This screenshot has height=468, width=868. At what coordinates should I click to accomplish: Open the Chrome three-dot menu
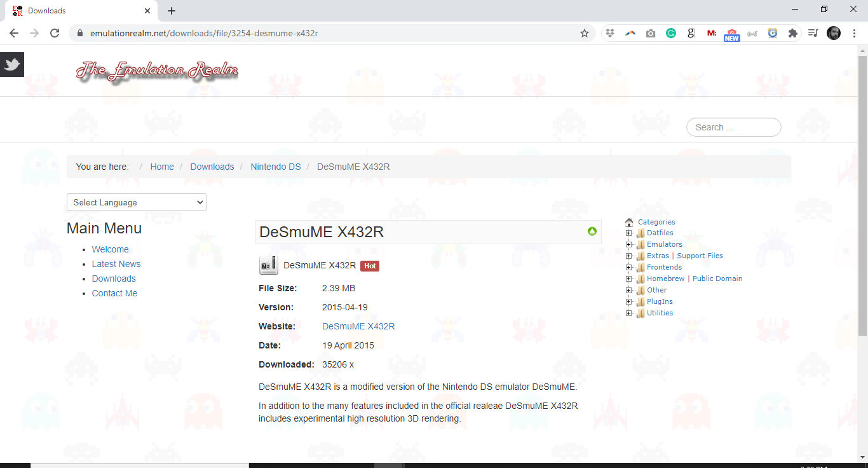tap(855, 33)
